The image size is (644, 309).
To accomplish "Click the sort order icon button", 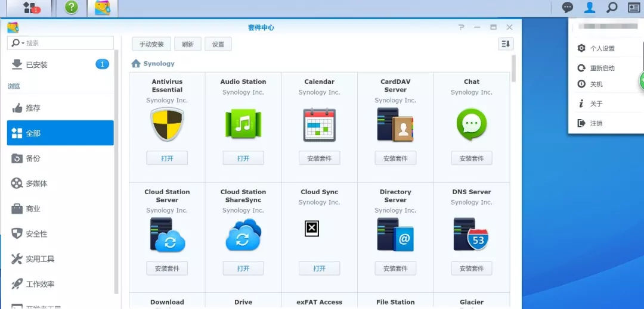I will (x=506, y=44).
